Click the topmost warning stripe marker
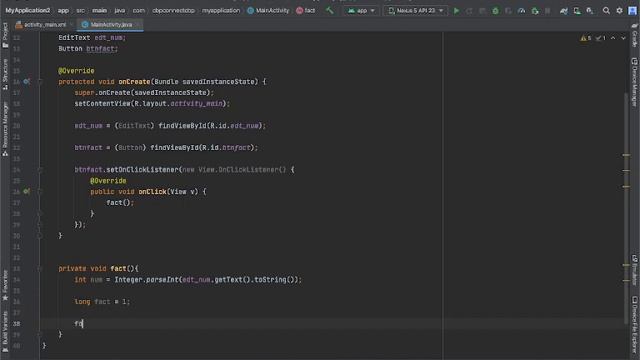This screenshot has height=360, width=640. (x=626, y=155)
